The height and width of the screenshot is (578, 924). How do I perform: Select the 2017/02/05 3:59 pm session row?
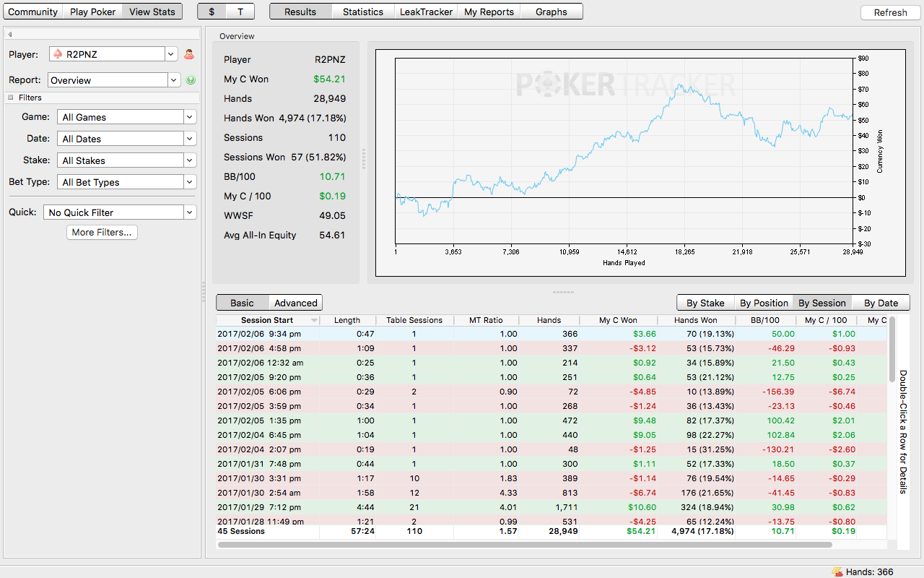click(x=552, y=406)
